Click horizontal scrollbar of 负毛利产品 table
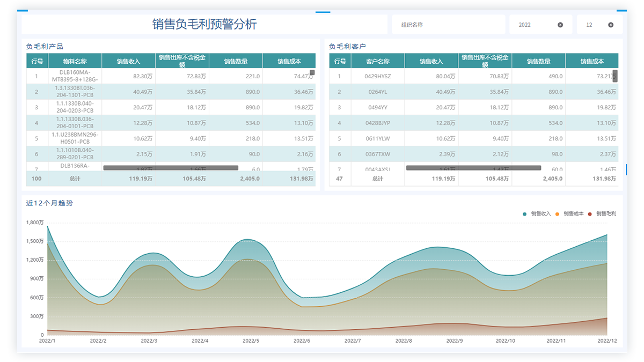 [171, 168]
